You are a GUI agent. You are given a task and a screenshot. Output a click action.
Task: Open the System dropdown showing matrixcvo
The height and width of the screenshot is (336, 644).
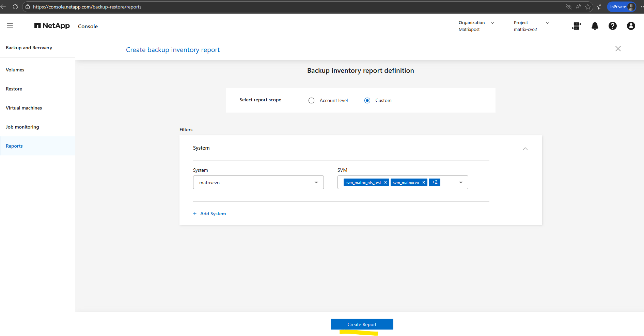pos(258,183)
